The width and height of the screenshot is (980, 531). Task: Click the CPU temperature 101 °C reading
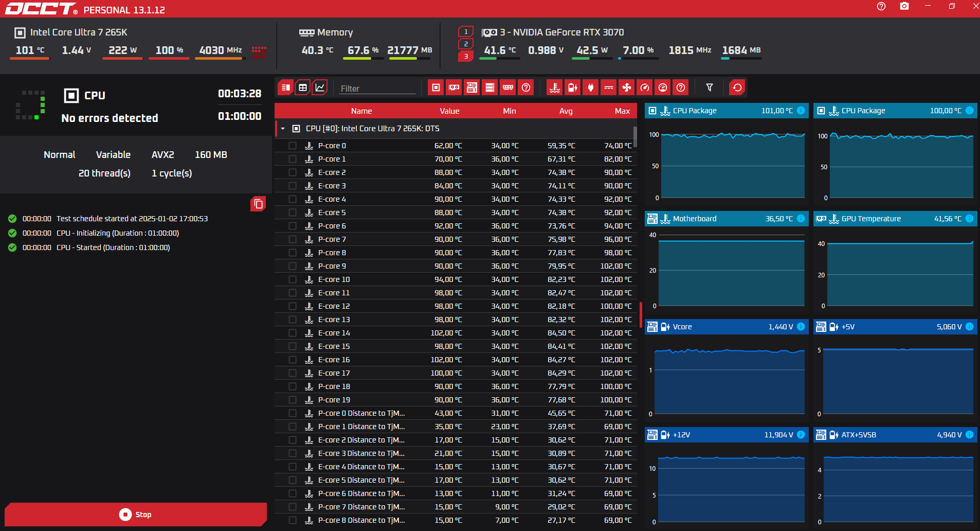pyautogui.click(x=30, y=50)
